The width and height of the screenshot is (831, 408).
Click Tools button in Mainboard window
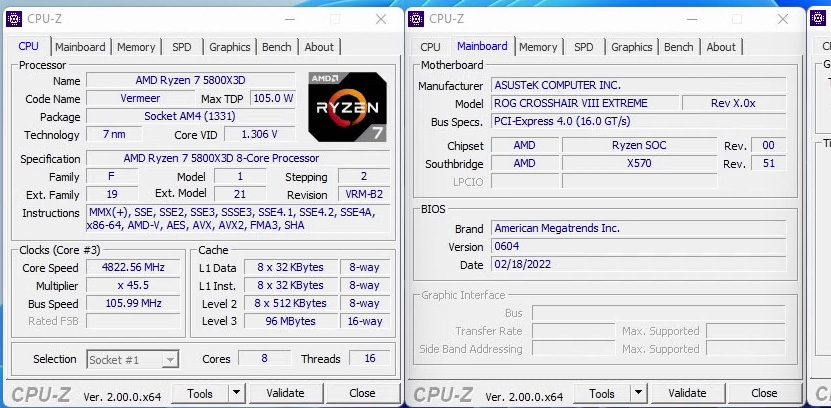click(602, 393)
